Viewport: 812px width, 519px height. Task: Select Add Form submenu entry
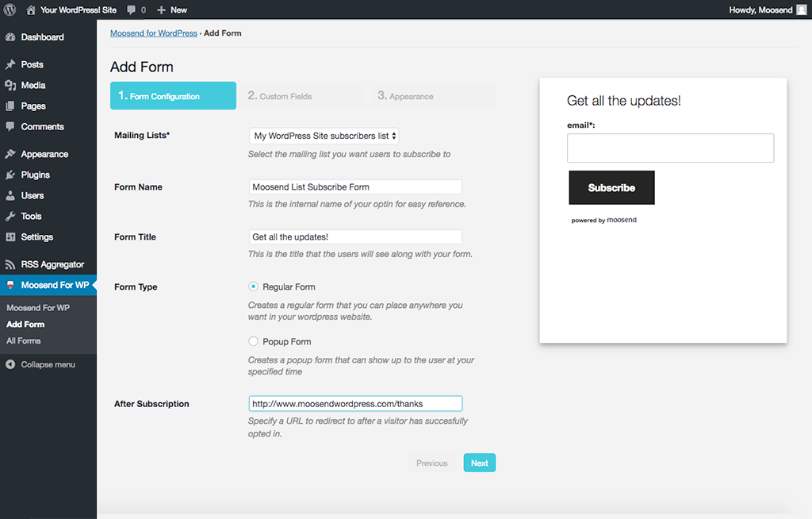click(25, 324)
